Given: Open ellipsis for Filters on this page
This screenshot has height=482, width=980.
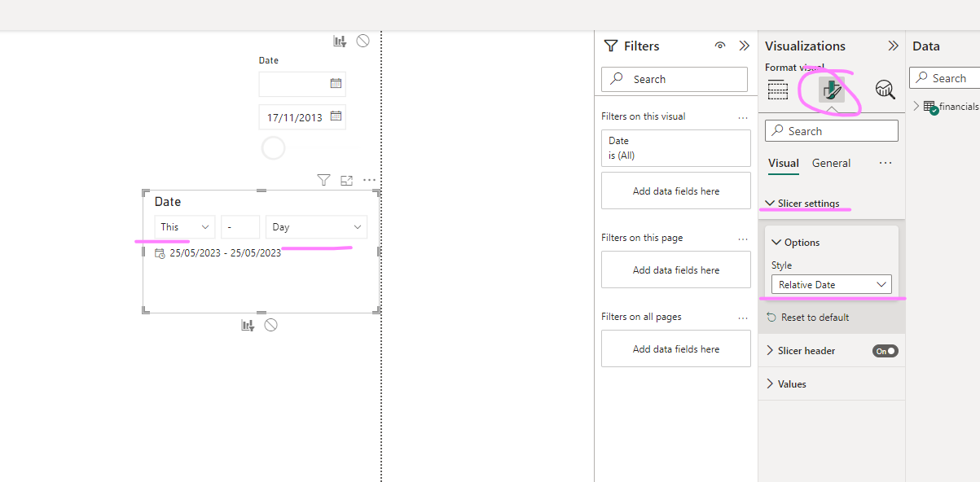Looking at the screenshot, I should [x=743, y=239].
